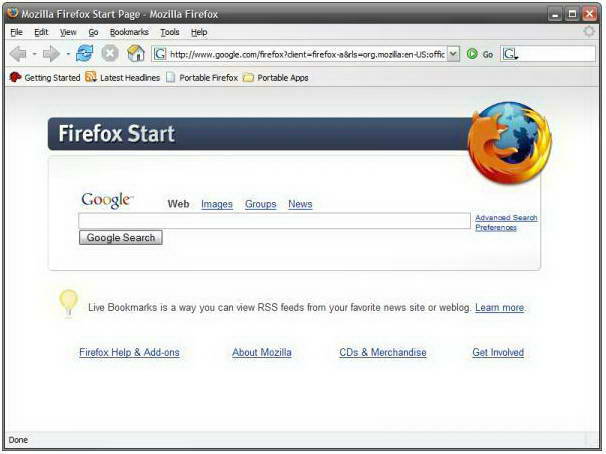This screenshot has height=454, width=606.
Task: Click into the Google search text field
Action: [x=274, y=221]
